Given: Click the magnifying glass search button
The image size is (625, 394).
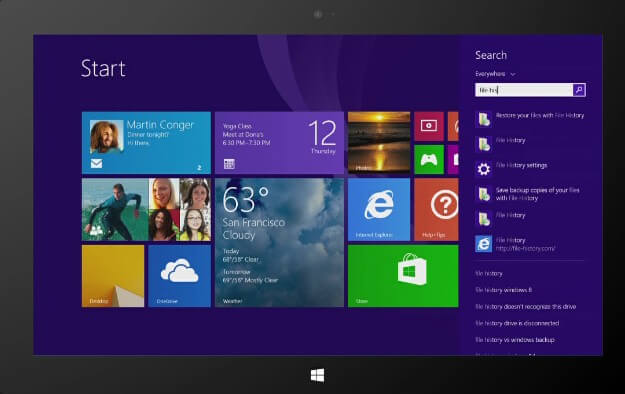Looking at the screenshot, I should pos(579,90).
